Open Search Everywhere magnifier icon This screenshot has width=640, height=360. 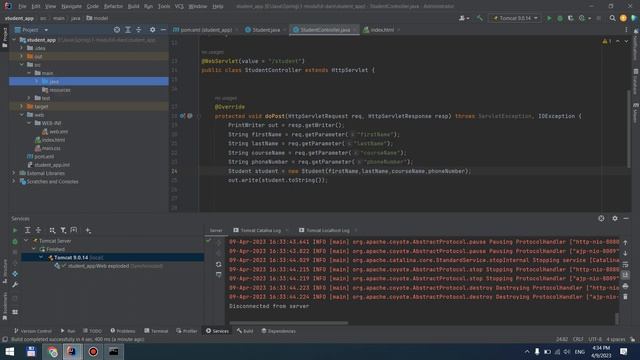(612, 18)
